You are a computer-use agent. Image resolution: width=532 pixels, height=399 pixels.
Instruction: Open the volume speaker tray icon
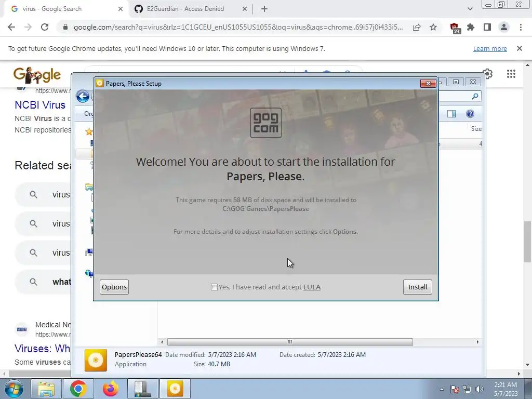(480, 389)
